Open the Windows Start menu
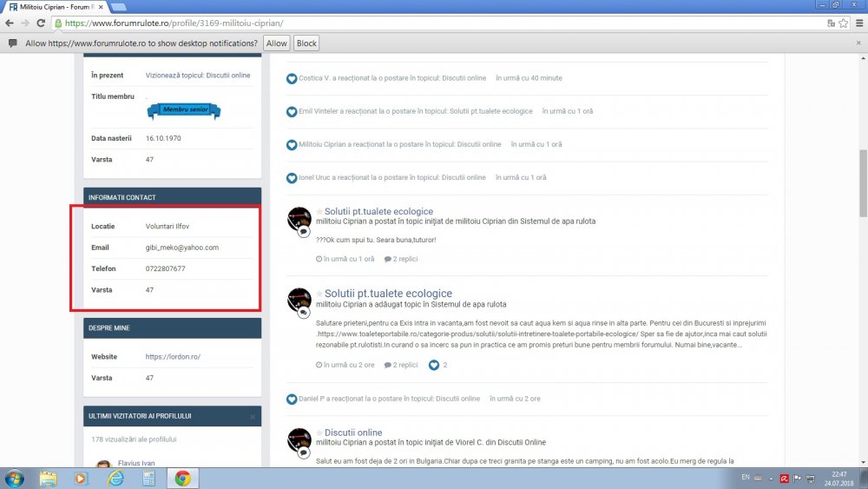 tap(15, 478)
